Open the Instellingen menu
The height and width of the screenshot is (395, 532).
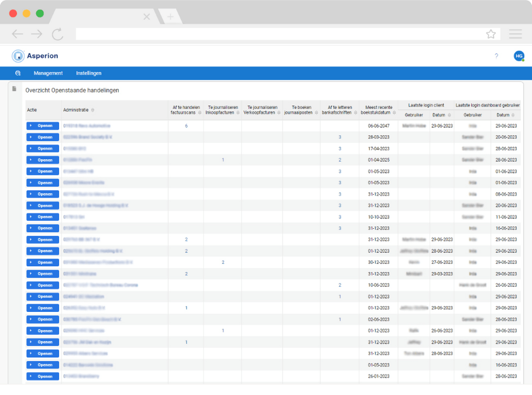(88, 73)
